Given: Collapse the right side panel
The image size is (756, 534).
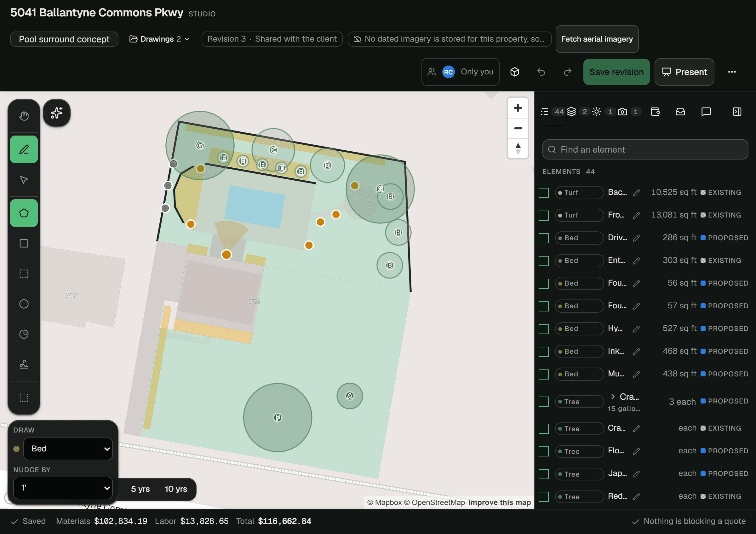Looking at the screenshot, I should (x=737, y=112).
